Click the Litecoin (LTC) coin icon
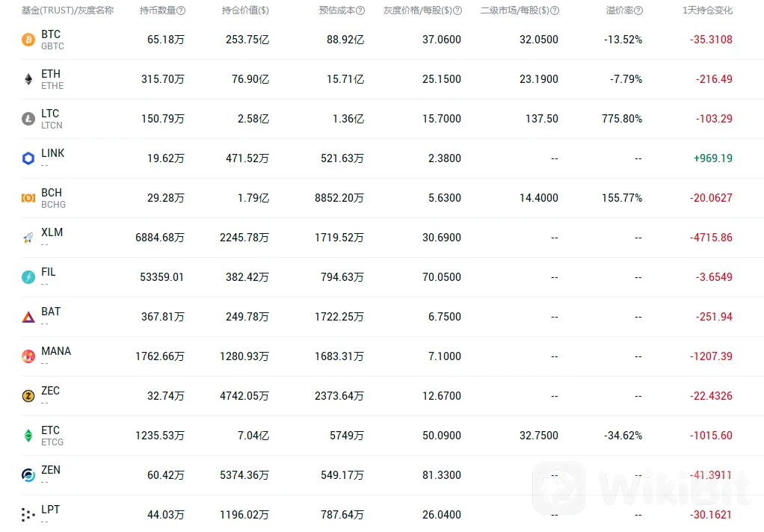764x532 pixels. click(x=28, y=119)
